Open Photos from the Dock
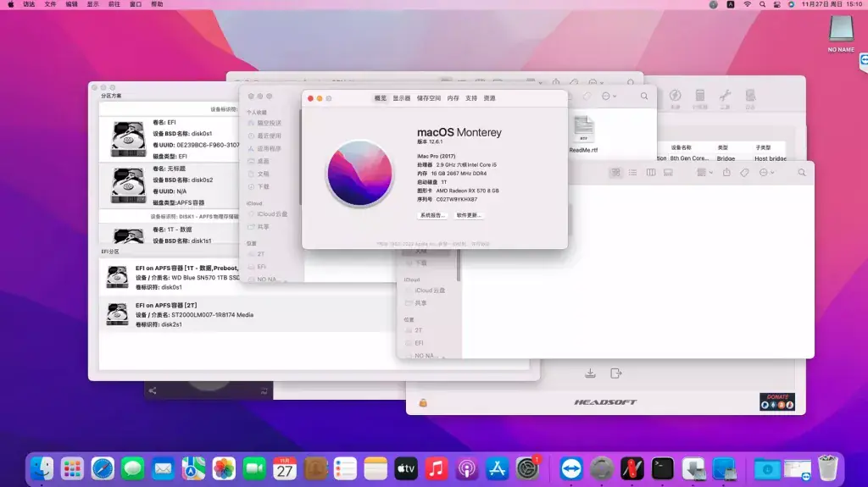Viewport: 868px width, 487px height. [x=224, y=468]
